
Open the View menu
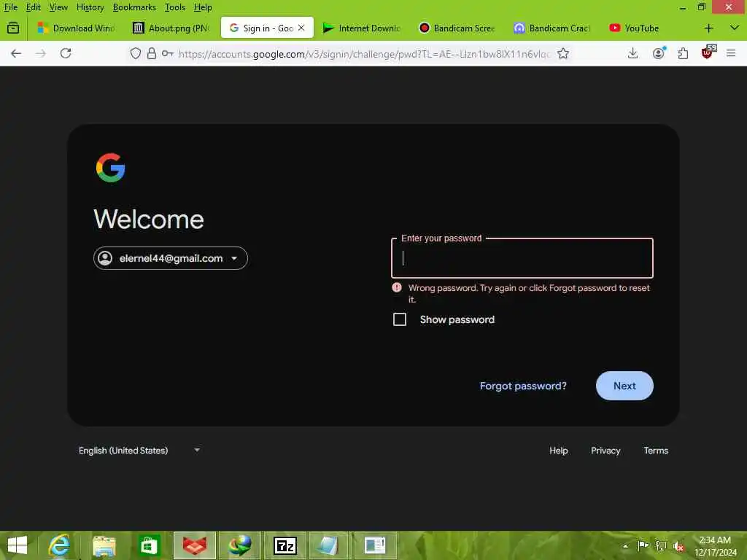[x=58, y=7]
